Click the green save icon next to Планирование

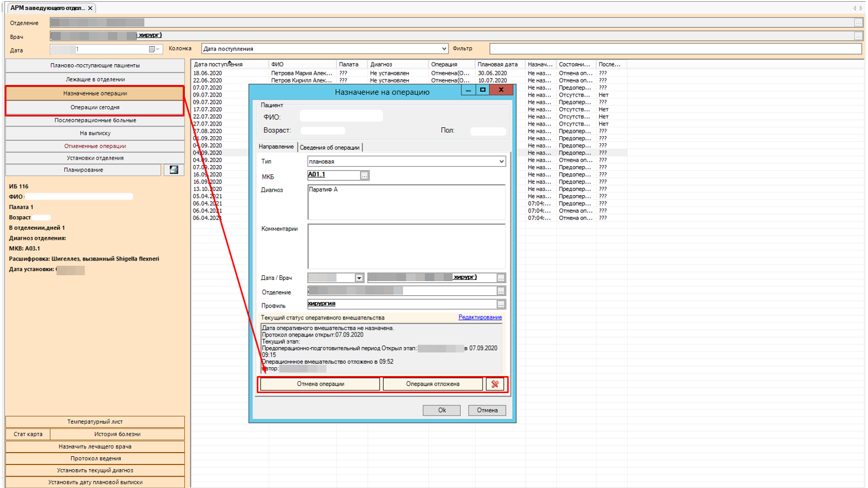(174, 170)
